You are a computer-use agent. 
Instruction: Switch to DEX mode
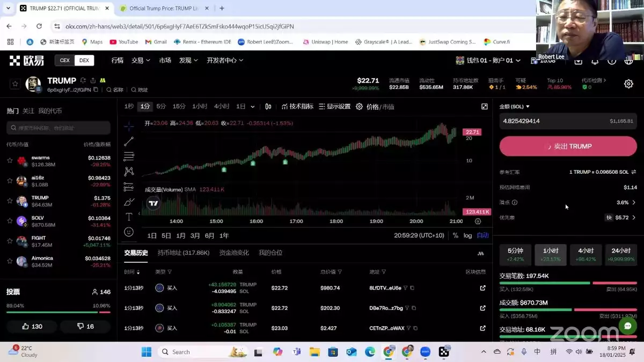pyautogui.click(x=84, y=61)
